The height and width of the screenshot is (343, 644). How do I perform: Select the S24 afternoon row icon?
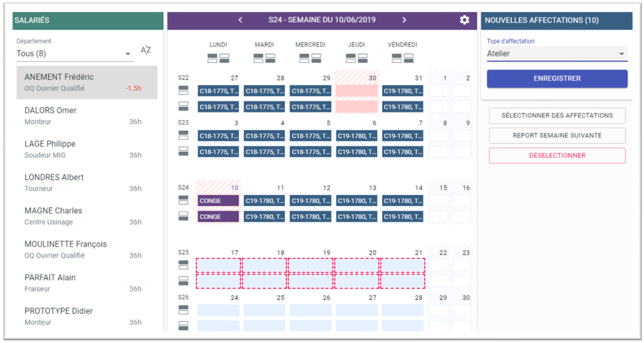(183, 216)
